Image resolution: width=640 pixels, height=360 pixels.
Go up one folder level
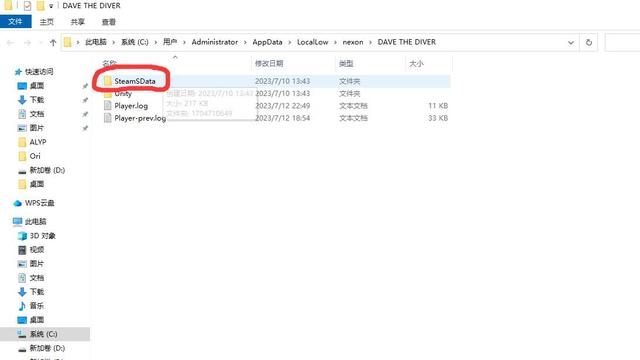click(53, 42)
